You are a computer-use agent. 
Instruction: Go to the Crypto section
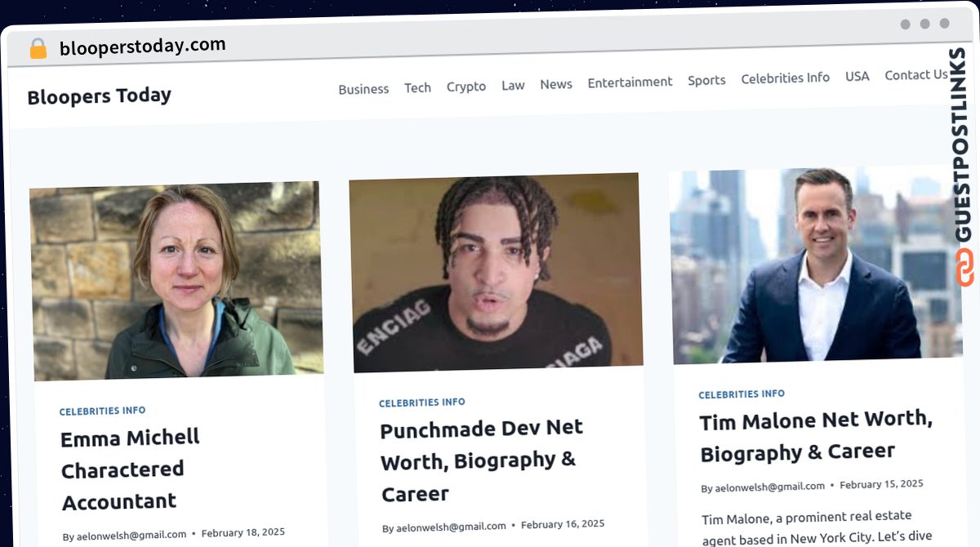click(466, 87)
